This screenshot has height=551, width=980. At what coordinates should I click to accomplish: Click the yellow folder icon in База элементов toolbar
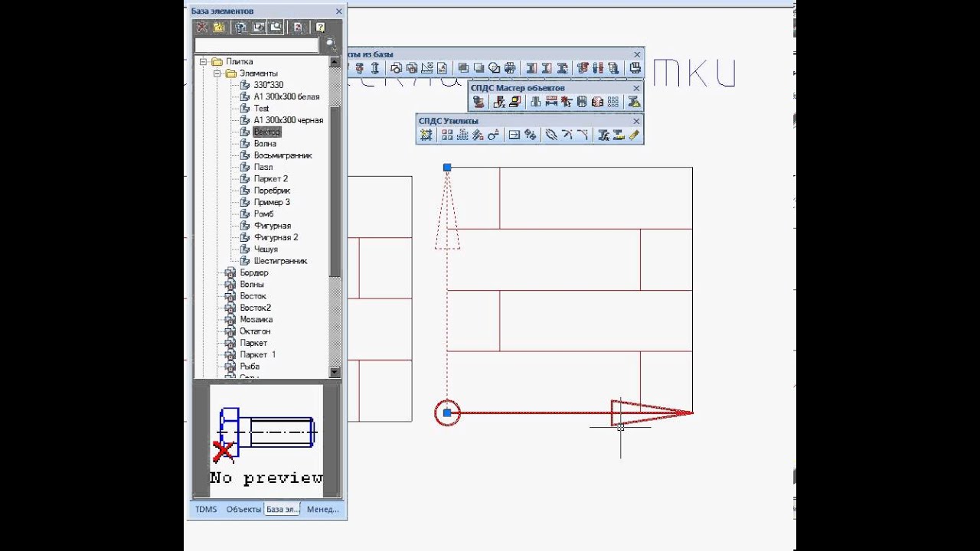point(219,27)
